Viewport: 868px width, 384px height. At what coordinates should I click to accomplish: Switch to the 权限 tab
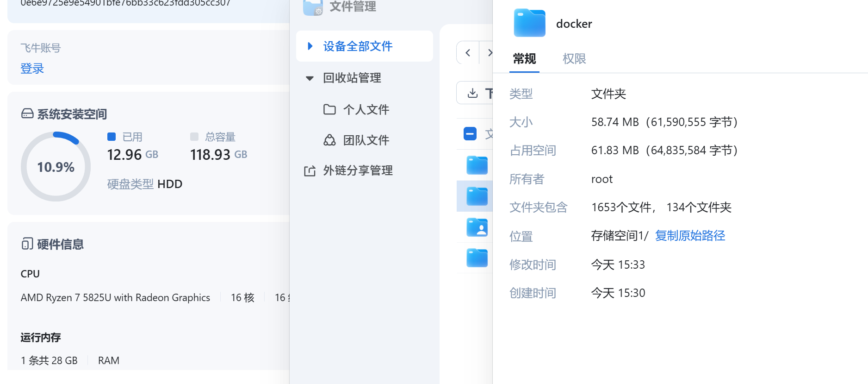click(x=574, y=59)
